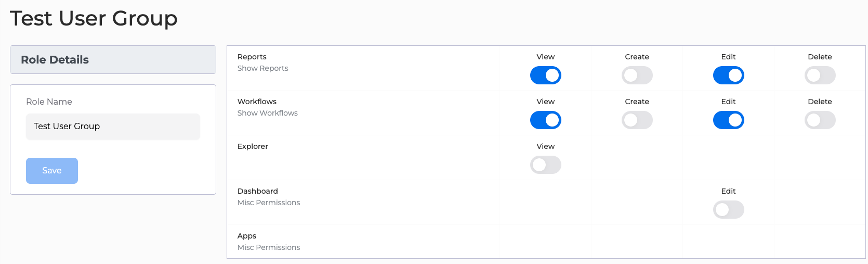868x264 pixels.
Task: Click the Dashboard permission label
Action: pos(258,191)
